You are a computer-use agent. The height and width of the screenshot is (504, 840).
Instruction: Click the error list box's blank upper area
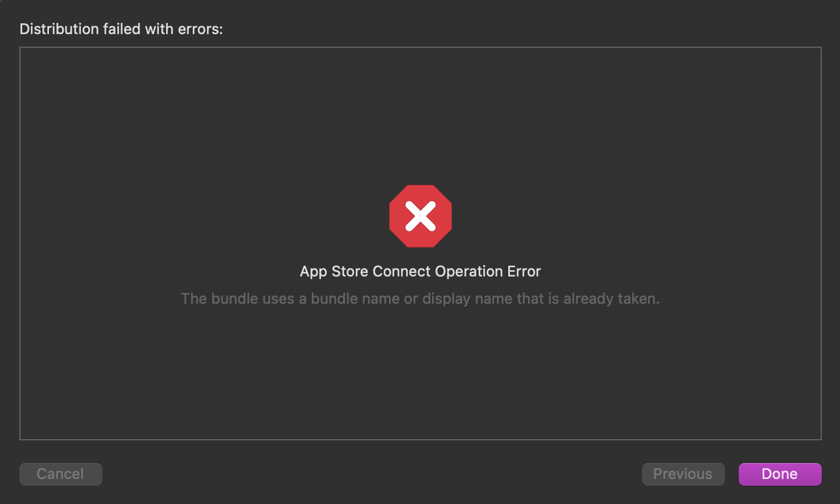[420, 102]
